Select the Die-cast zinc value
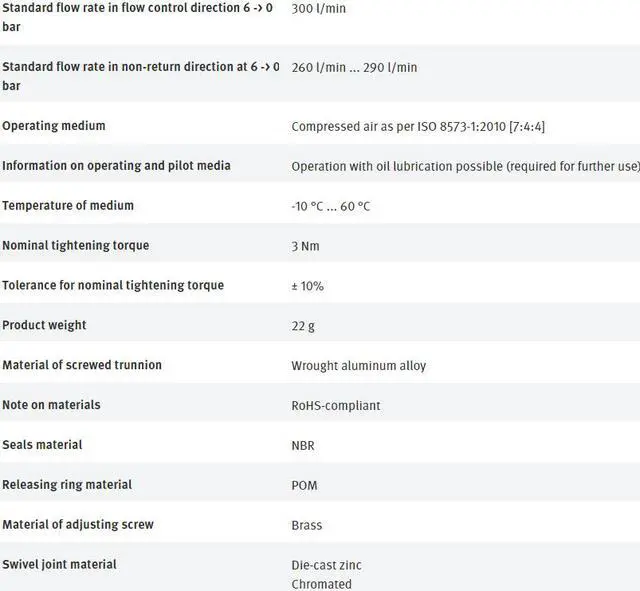Screen dimensions: 640x591 point(327,565)
